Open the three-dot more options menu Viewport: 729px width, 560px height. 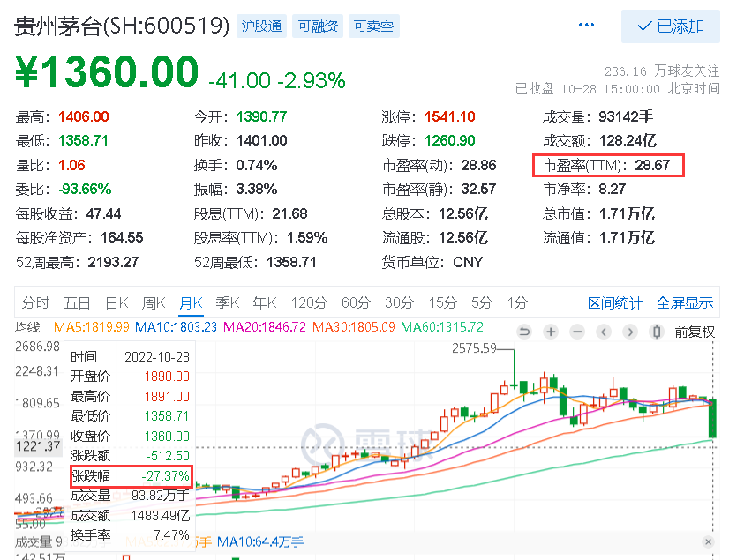coord(586,25)
